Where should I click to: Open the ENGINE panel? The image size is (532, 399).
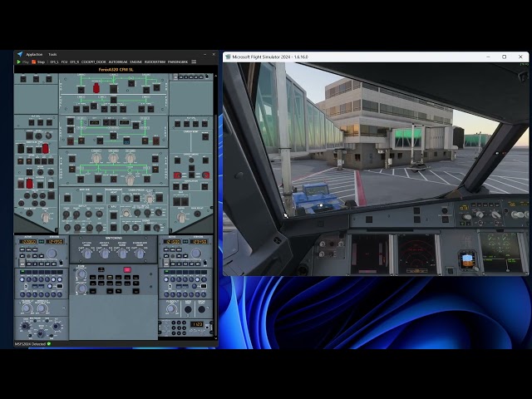(x=135, y=62)
